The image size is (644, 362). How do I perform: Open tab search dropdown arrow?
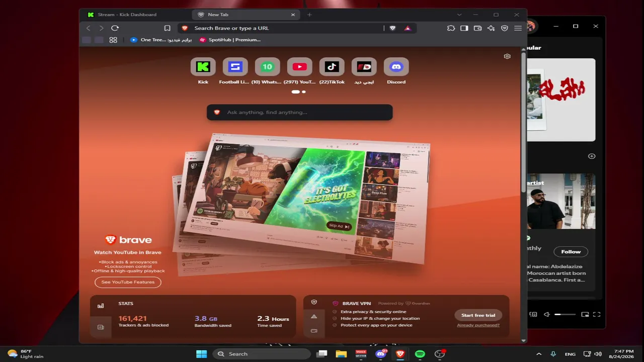point(459,15)
